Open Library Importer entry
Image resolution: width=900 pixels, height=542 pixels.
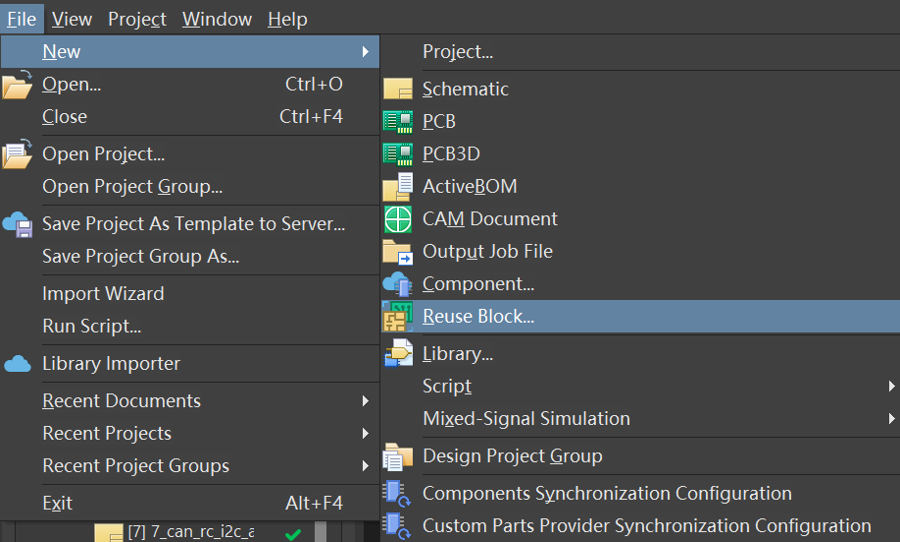190,363
